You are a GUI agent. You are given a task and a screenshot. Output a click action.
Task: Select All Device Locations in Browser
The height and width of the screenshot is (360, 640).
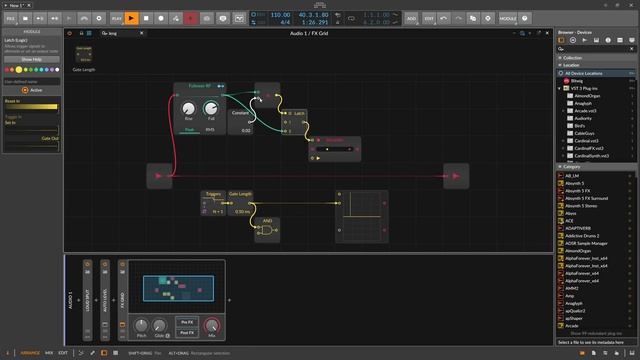point(596,73)
